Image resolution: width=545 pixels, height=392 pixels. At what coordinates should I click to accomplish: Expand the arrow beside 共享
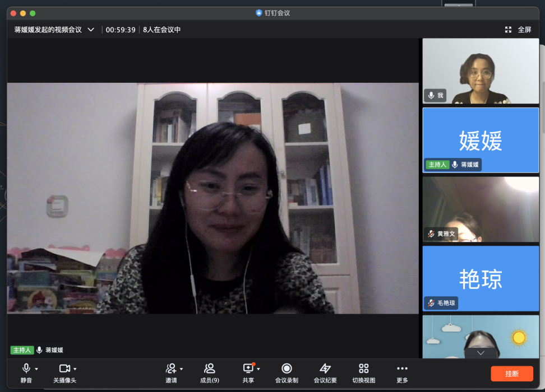[x=258, y=369]
